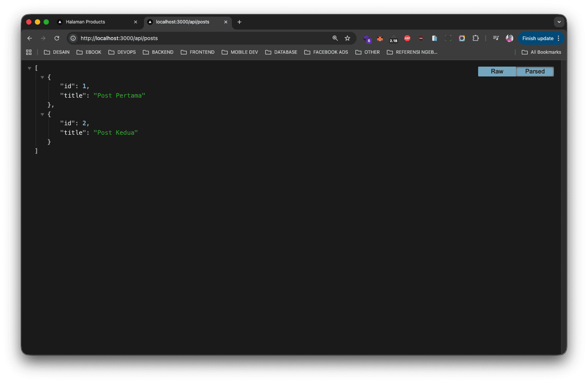588x383 pixels.
Task: Click the Finish update button
Action: coord(538,38)
